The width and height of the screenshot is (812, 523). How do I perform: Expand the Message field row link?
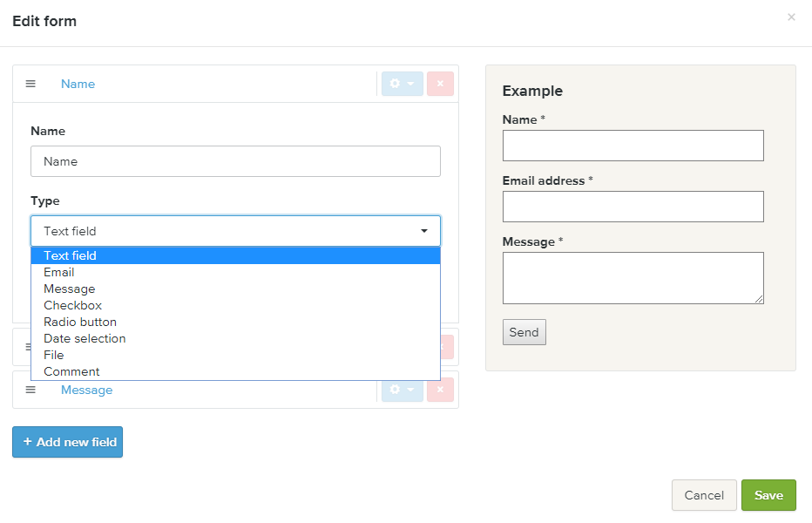(86, 390)
